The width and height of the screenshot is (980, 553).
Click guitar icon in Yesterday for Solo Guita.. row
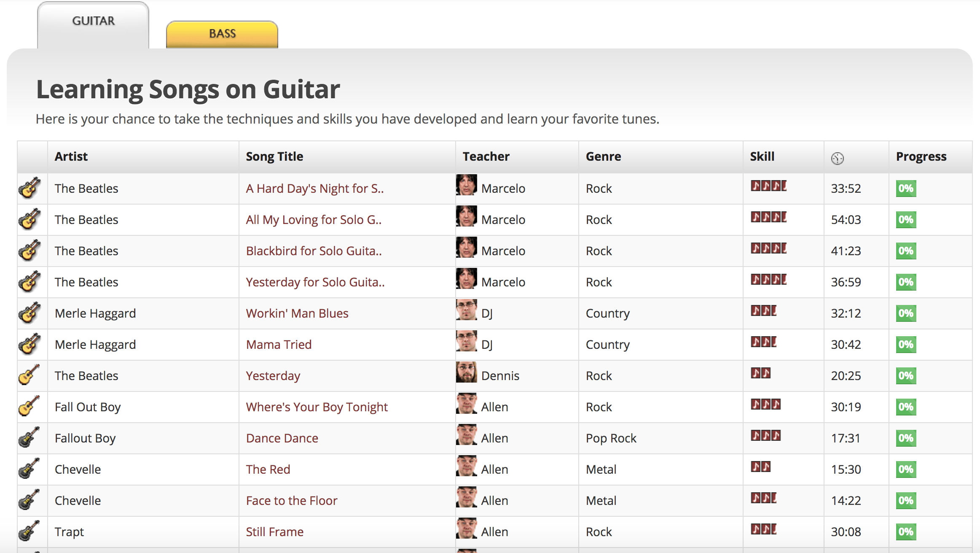(30, 281)
